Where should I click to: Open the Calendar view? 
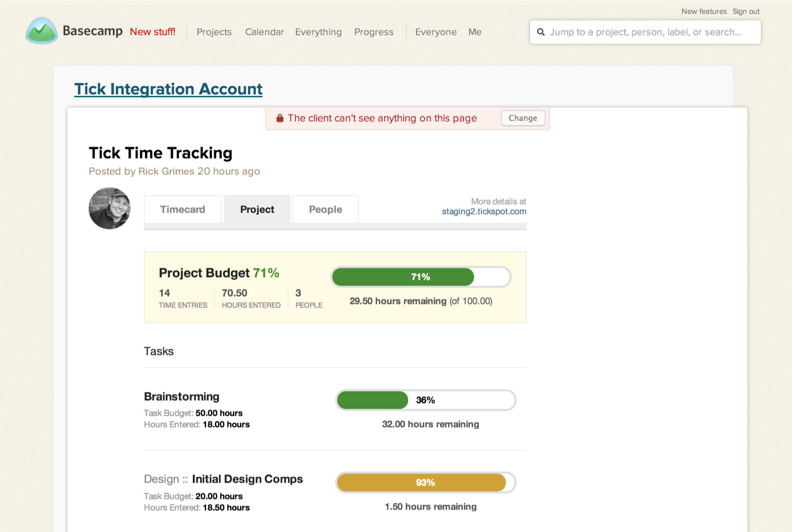pyautogui.click(x=264, y=32)
